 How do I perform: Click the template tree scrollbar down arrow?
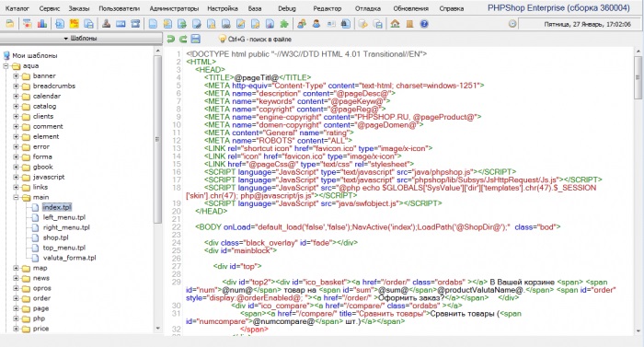tap(158, 328)
